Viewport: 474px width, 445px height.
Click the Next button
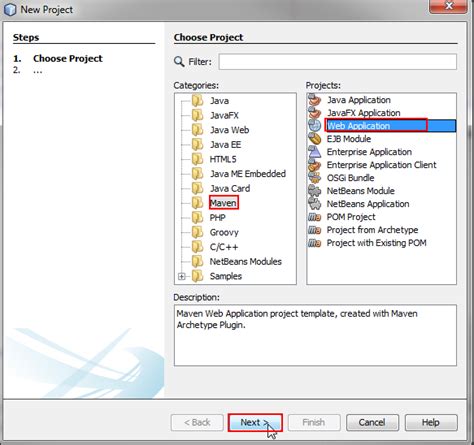point(255,423)
